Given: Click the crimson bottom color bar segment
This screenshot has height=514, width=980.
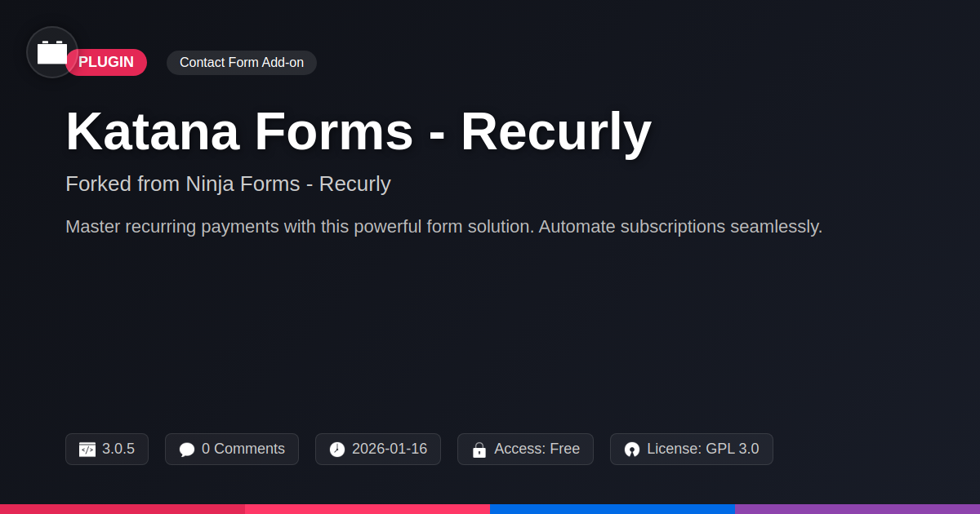Looking at the screenshot, I should tap(122, 508).
